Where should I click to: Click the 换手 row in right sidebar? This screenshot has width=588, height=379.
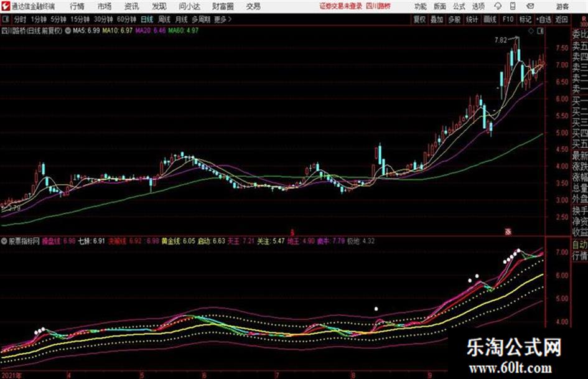(580, 210)
